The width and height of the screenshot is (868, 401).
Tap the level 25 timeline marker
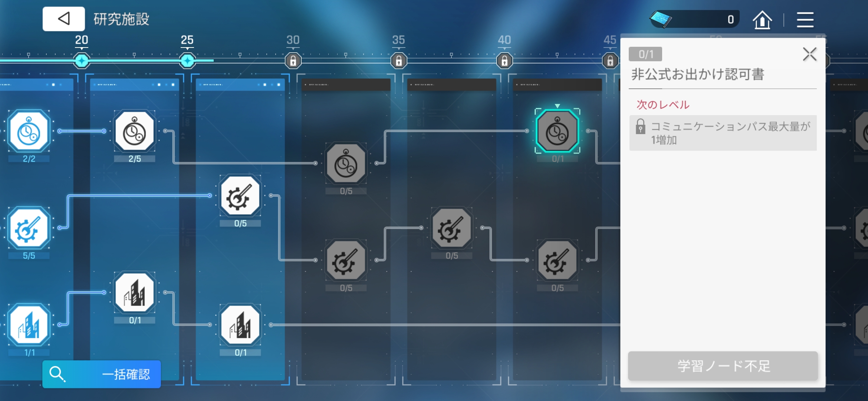coord(187,61)
